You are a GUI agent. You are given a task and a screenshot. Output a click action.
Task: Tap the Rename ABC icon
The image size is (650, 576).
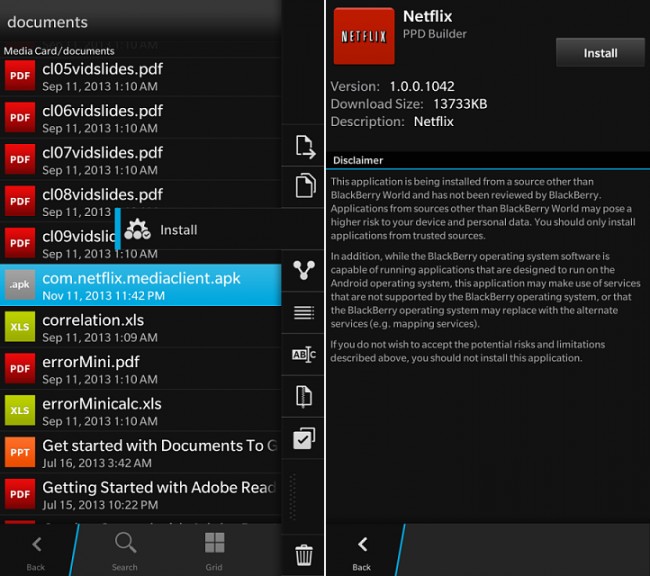pyautogui.click(x=304, y=355)
